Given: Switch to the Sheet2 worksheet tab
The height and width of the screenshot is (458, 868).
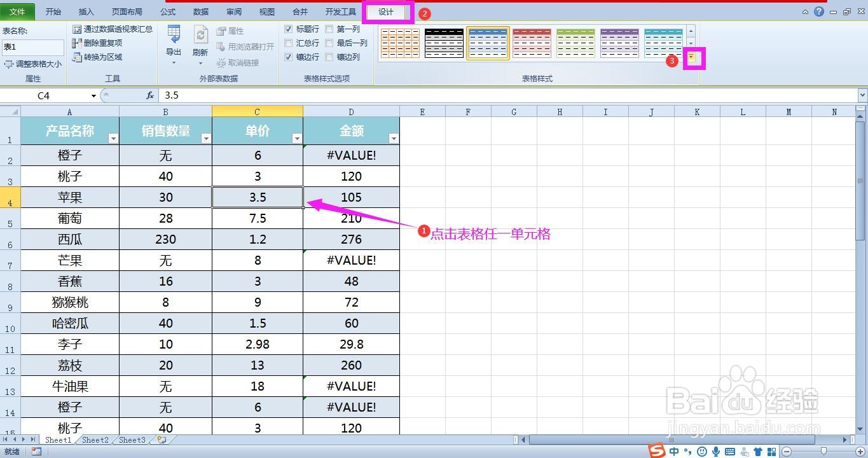Looking at the screenshot, I should [95, 440].
